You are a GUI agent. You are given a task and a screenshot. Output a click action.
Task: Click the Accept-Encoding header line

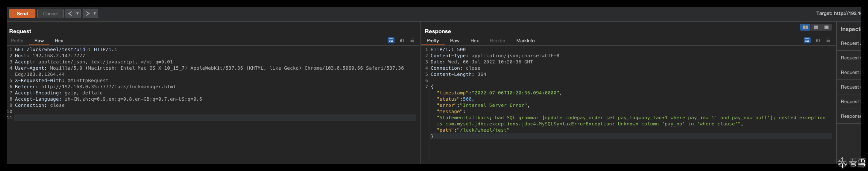(x=59, y=93)
